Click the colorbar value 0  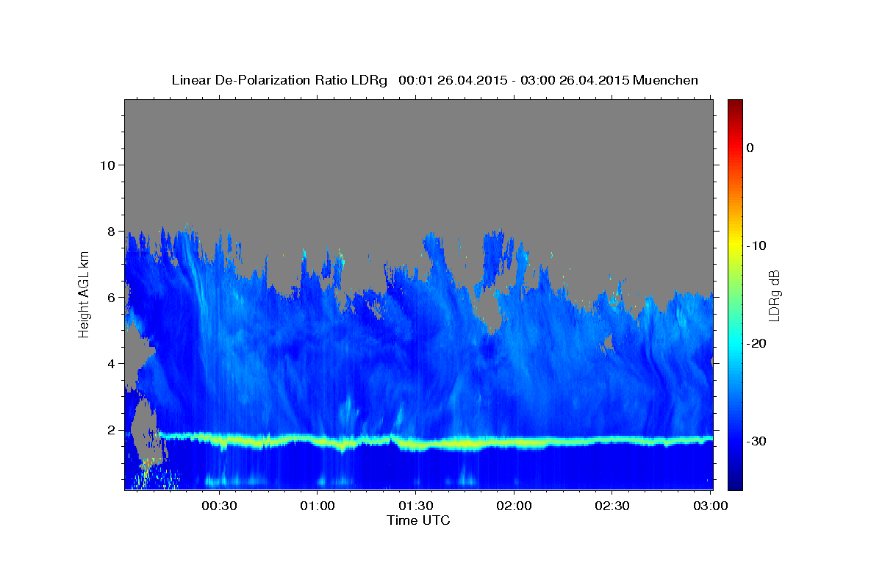tap(750, 148)
